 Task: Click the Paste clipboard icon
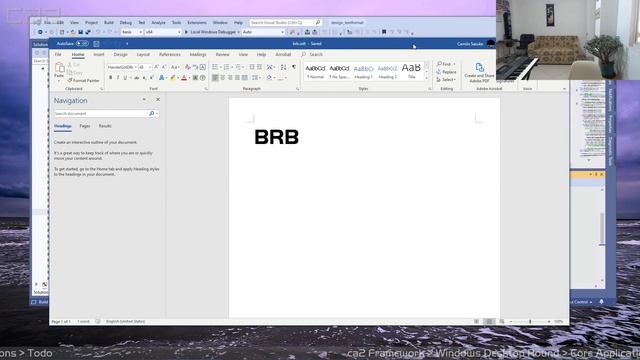click(59, 68)
